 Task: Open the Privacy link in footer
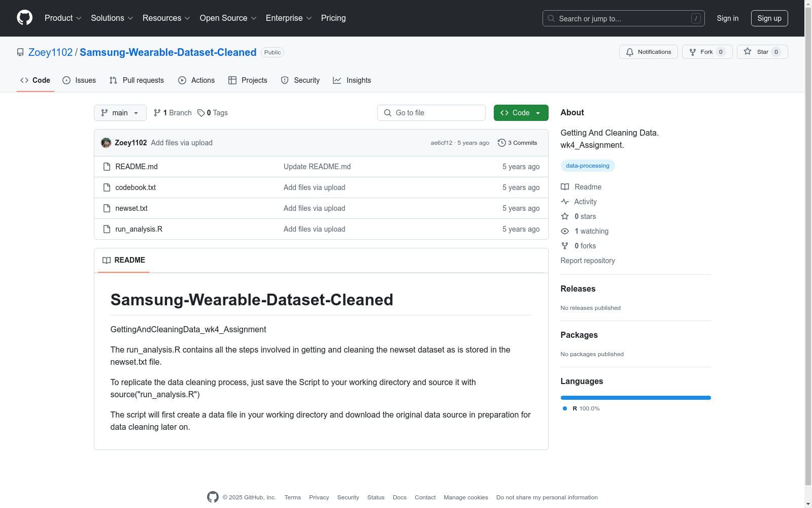click(319, 497)
